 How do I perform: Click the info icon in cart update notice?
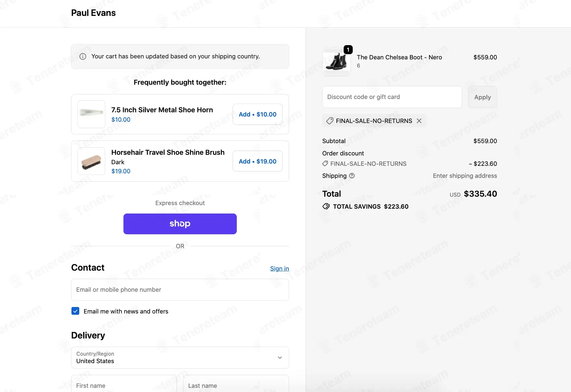[x=83, y=56]
